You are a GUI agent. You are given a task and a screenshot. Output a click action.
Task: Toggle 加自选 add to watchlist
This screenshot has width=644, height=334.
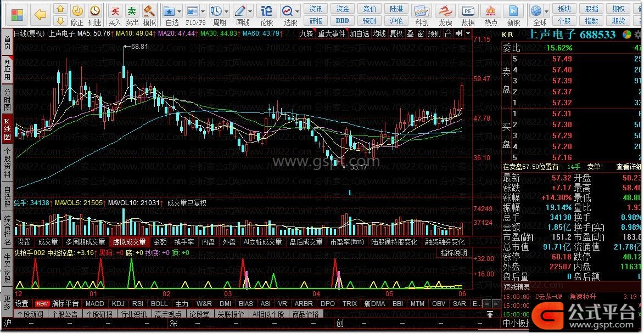(x=360, y=33)
